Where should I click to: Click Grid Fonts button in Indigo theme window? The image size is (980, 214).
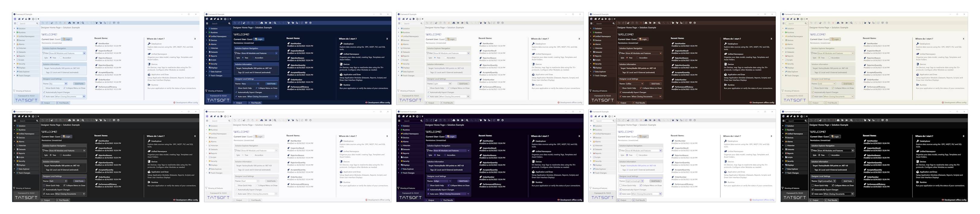click(463, 181)
